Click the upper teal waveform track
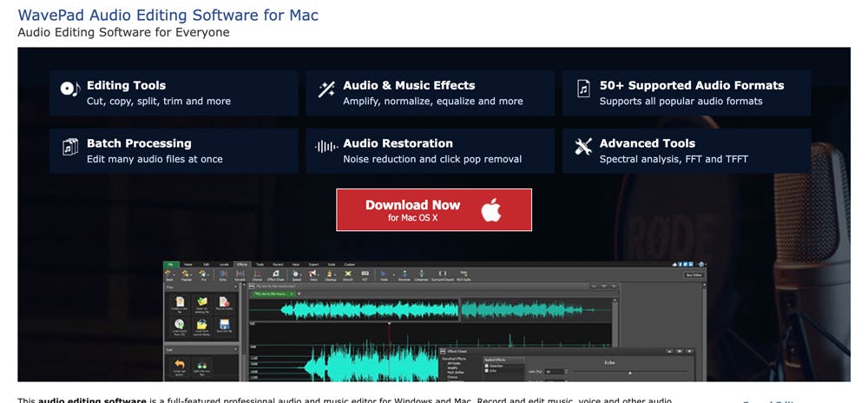Image resolution: width=868 pixels, height=403 pixels. (434, 309)
